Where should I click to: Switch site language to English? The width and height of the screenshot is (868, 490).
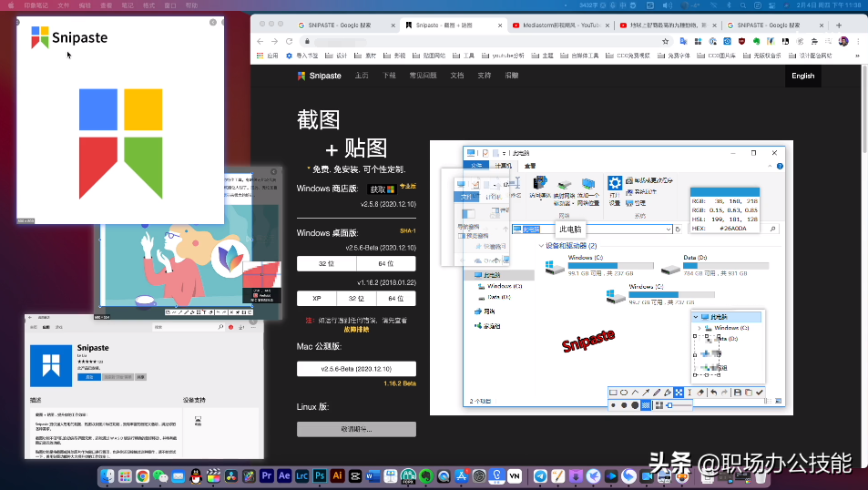(802, 76)
